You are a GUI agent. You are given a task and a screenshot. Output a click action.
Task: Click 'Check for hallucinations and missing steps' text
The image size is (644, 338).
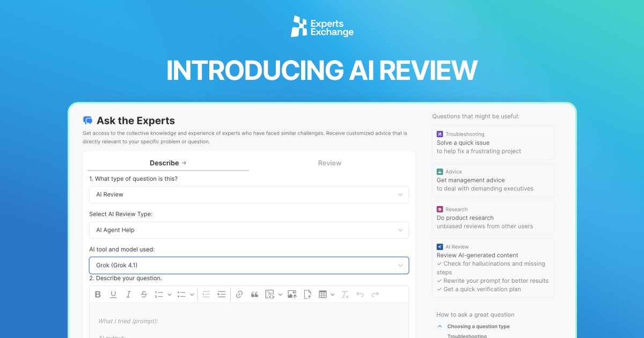491,268
